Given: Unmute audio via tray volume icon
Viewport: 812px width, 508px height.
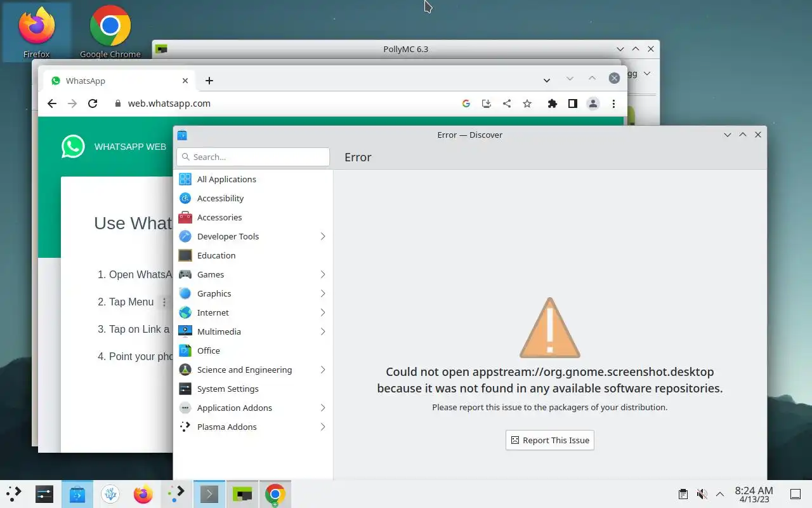Looking at the screenshot, I should pyautogui.click(x=702, y=494).
